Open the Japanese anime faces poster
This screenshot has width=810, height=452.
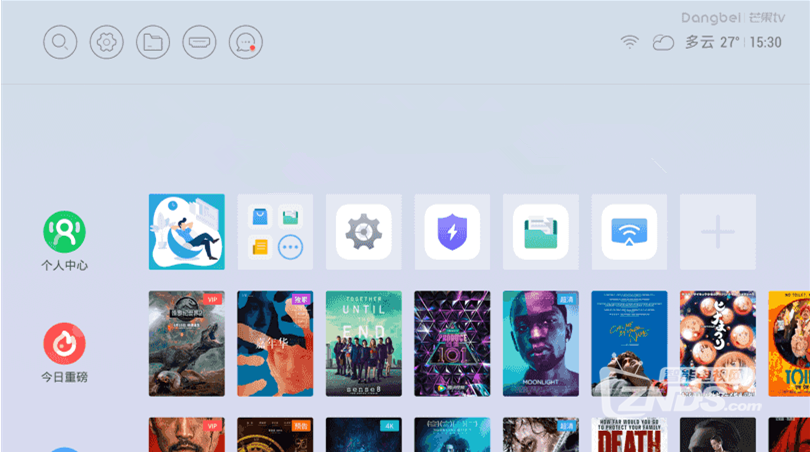(718, 344)
